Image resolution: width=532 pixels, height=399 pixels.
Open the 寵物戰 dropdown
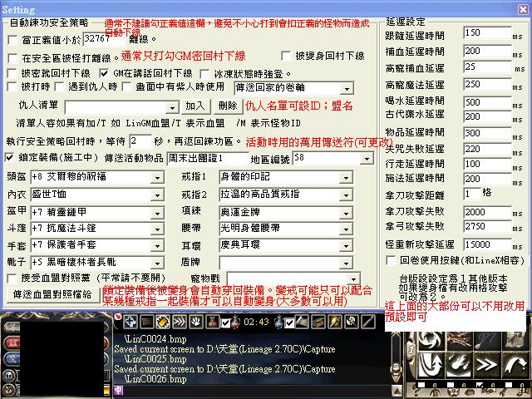pos(353,279)
